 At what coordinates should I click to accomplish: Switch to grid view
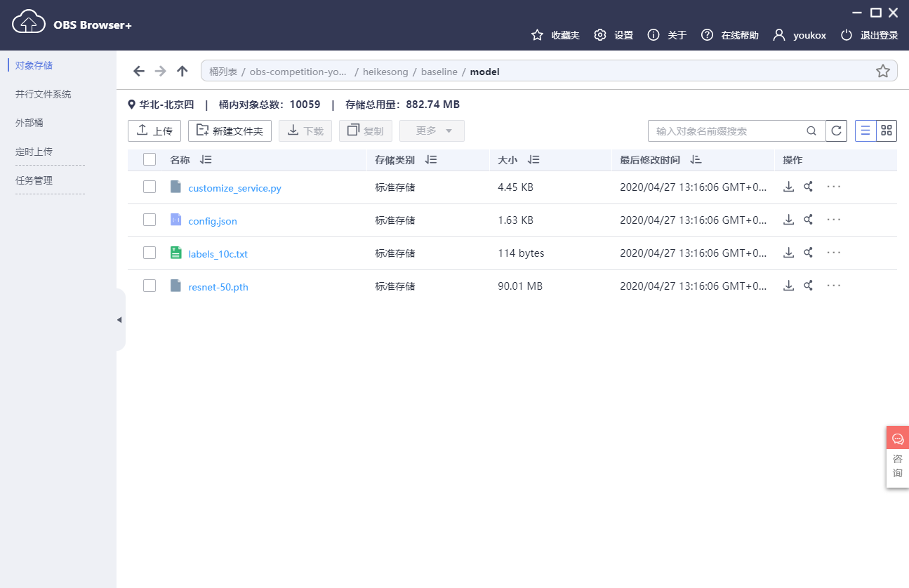click(x=887, y=131)
